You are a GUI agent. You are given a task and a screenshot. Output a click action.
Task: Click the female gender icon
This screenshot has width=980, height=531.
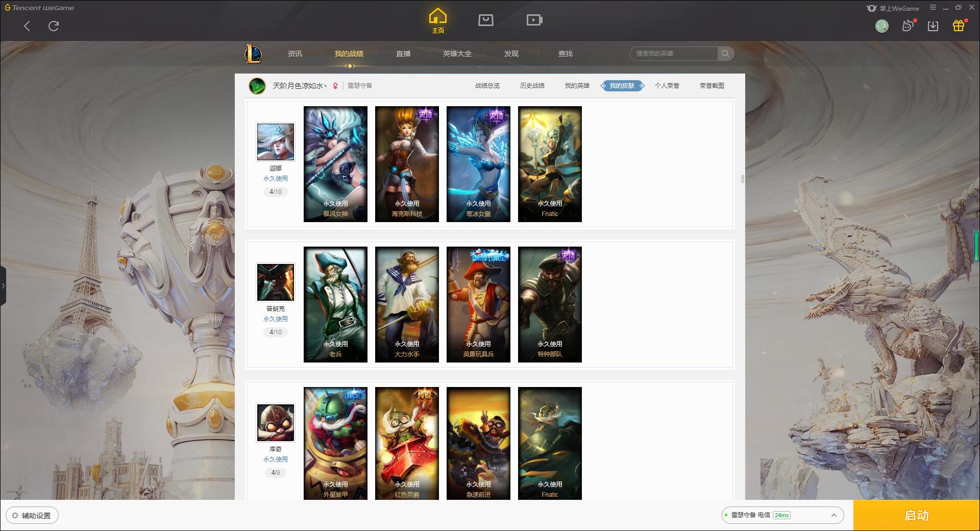(x=335, y=86)
